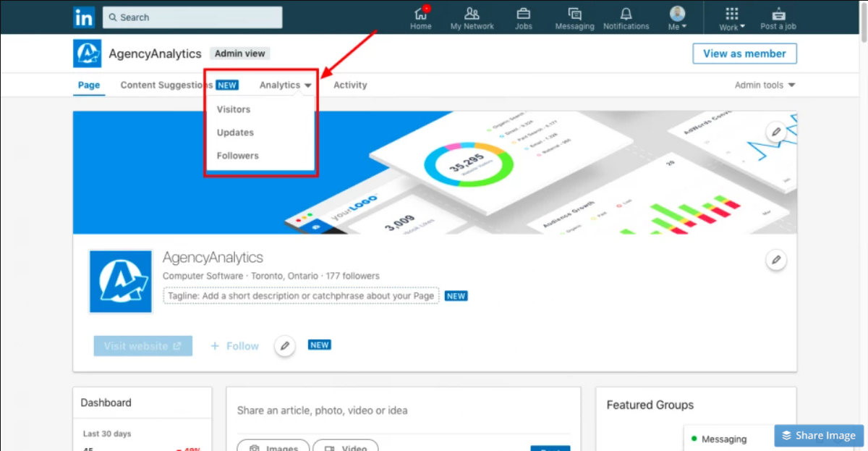
Task: Edit the cover image pencil icon
Action: pos(776,132)
